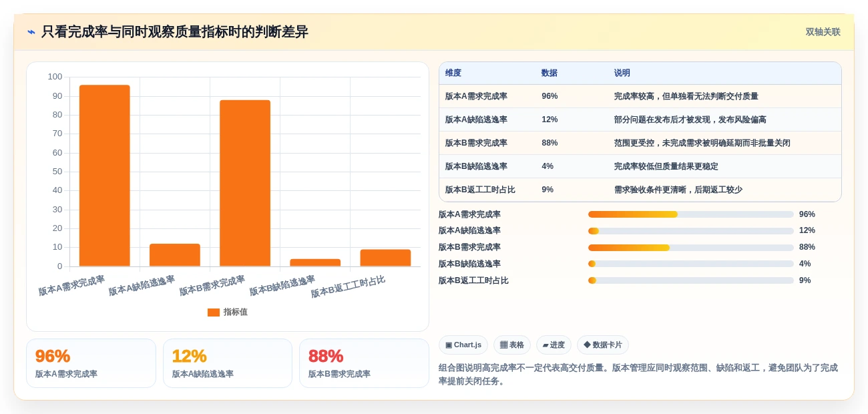The width and height of the screenshot is (868, 414).
Task: Click 版本B缺陷逃逸率 progress bar
Action: click(690, 264)
